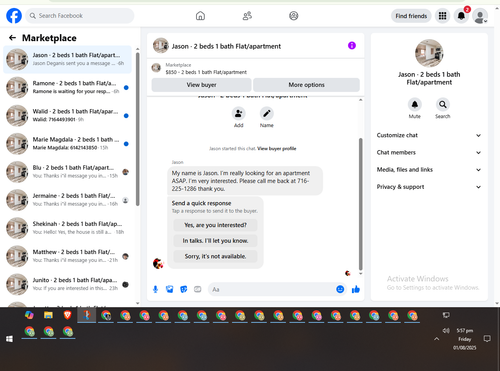Open the View buyer profile link
The width and height of the screenshot is (500, 371).
pos(277,149)
